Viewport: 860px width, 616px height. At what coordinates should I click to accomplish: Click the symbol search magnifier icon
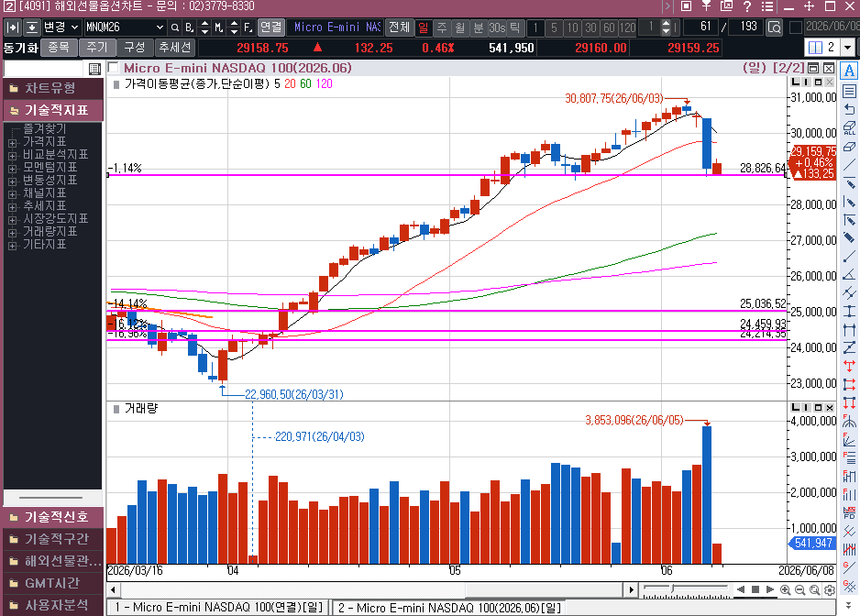(x=175, y=27)
